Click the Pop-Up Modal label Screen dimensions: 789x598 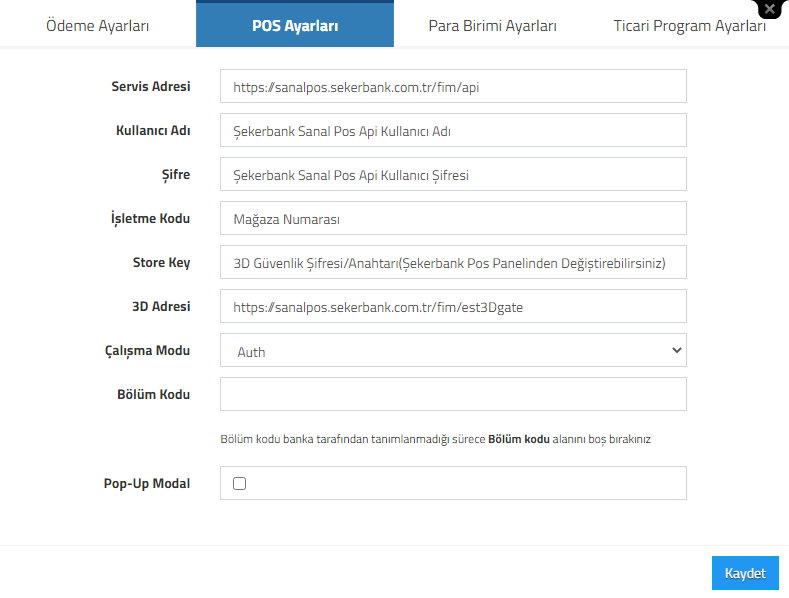click(147, 484)
